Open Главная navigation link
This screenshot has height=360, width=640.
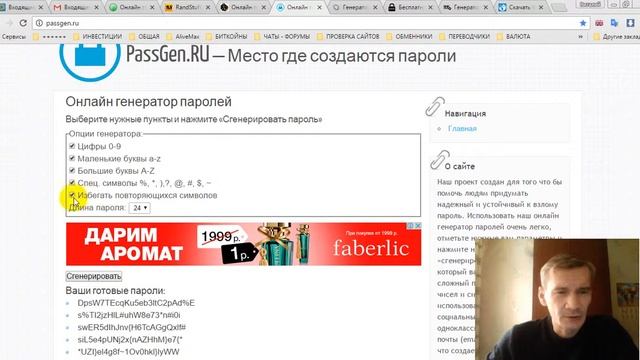pos(462,129)
